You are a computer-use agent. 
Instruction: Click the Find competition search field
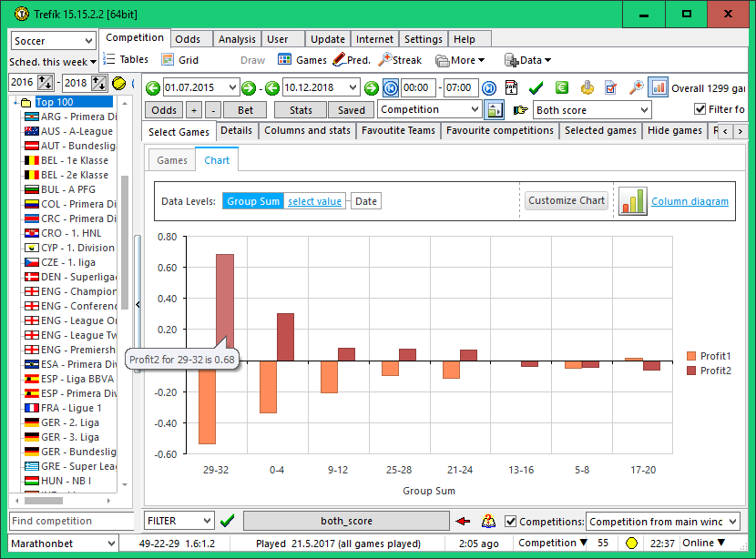(71, 521)
